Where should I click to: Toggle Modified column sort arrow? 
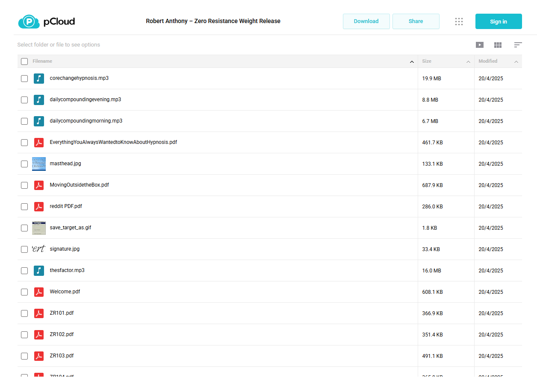pyautogui.click(x=516, y=62)
